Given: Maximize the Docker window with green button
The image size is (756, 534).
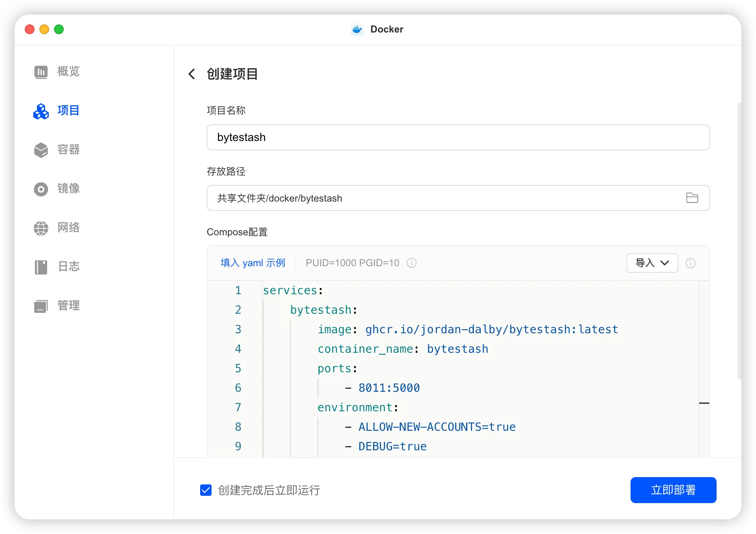Looking at the screenshot, I should tap(59, 29).
